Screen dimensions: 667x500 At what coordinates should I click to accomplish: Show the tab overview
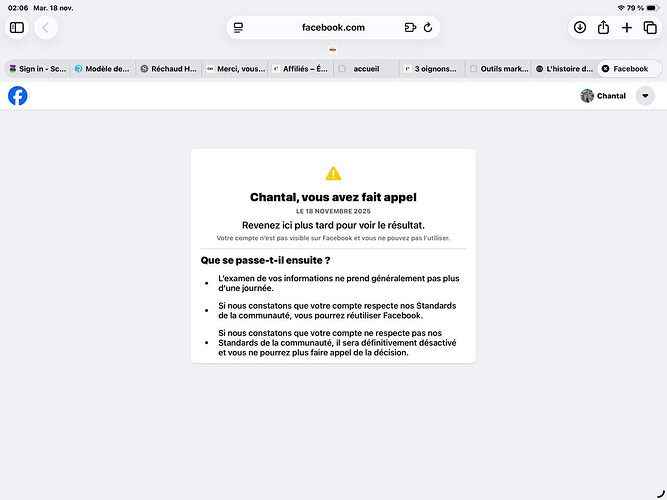(x=650, y=28)
